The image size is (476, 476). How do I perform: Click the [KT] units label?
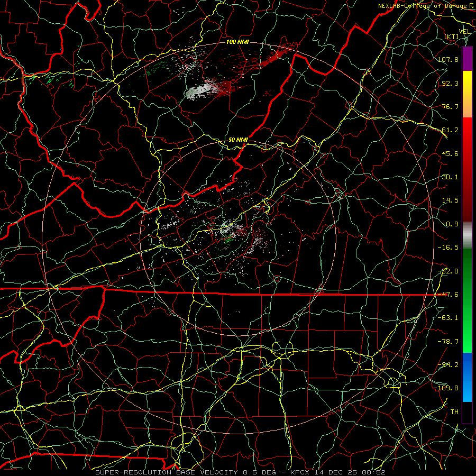tap(452, 36)
